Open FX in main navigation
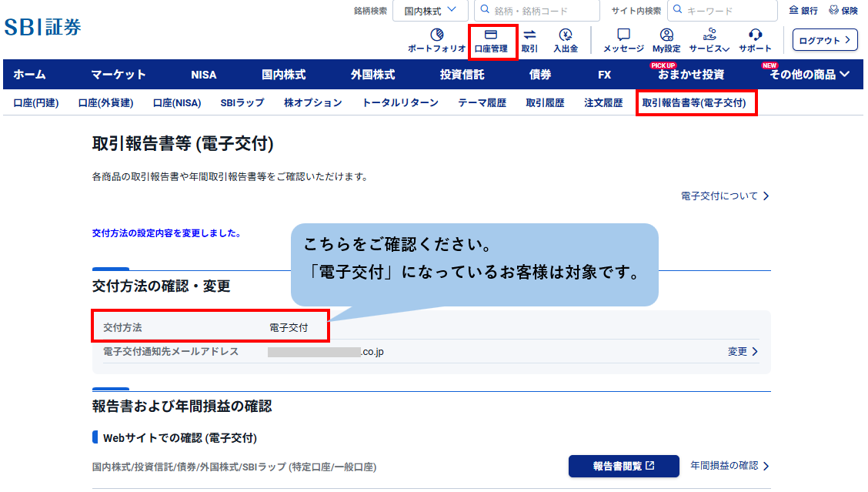The height and width of the screenshot is (492, 868). point(605,74)
